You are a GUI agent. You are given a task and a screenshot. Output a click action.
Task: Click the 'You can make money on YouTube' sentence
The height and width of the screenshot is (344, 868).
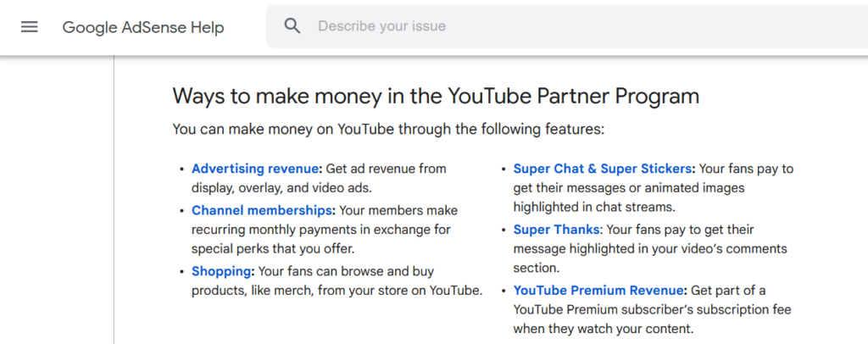[x=388, y=130]
